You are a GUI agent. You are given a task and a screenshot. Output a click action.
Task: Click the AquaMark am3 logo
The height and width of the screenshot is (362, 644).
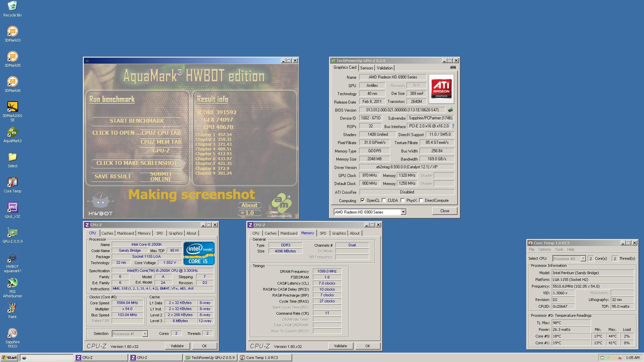coord(281,205)
